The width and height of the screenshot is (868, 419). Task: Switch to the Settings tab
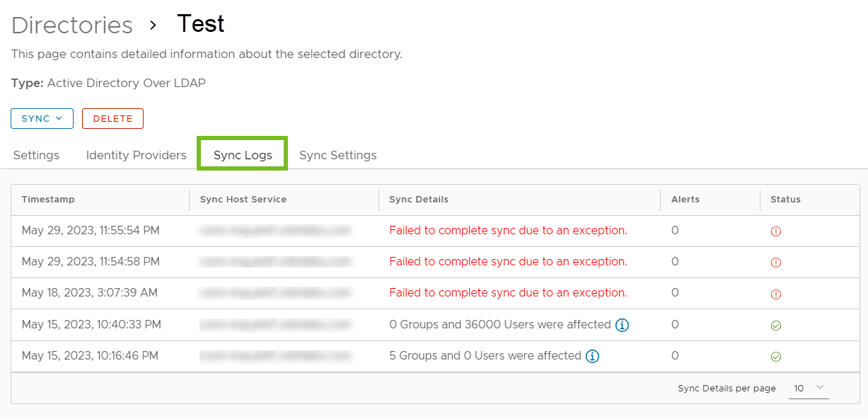pos(36,155)
